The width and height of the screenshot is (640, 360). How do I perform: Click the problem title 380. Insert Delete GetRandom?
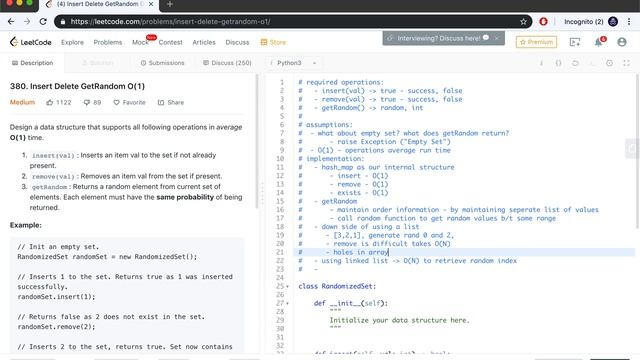click(77, 86)
